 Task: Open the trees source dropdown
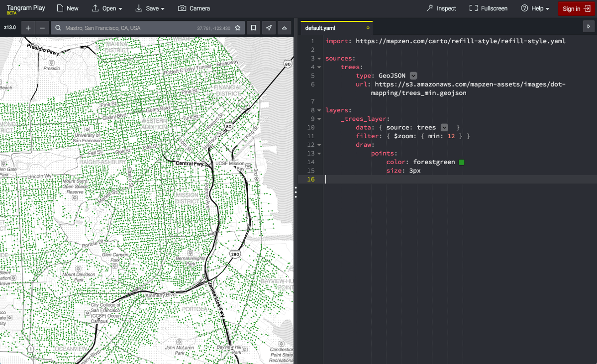[444, 128]
